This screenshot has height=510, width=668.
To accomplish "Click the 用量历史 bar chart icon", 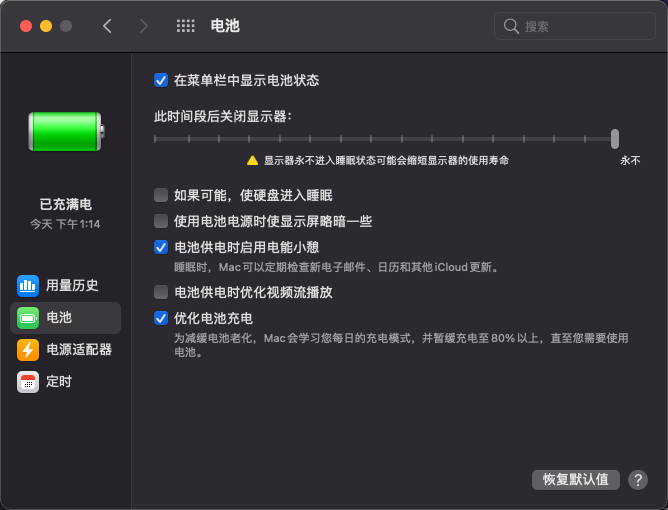I will pyautogui.click(x=28, y=285).
